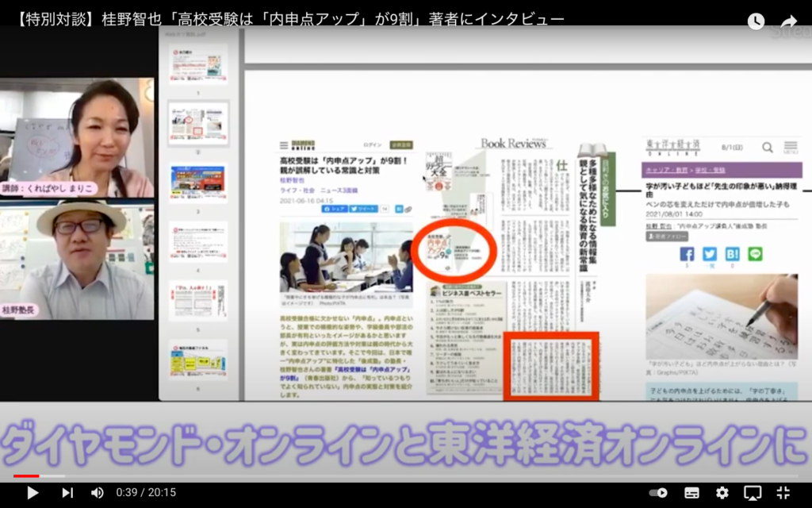This screenshot has height=508, width=812.
Task: Open the player settings gear
Action: (x=722, y=492)
